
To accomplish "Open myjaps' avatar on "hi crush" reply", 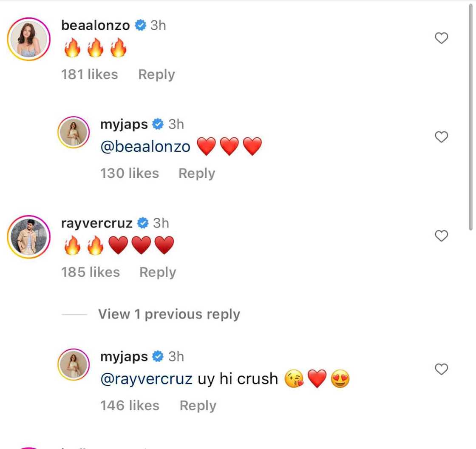I will point(74,364).
